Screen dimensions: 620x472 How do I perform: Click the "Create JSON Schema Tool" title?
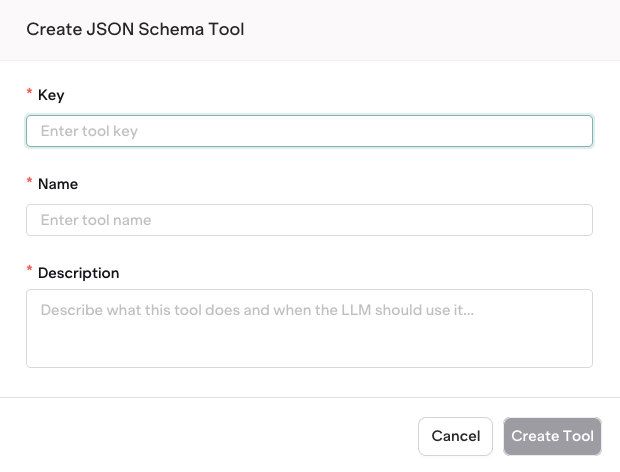(x=135, y=29)
